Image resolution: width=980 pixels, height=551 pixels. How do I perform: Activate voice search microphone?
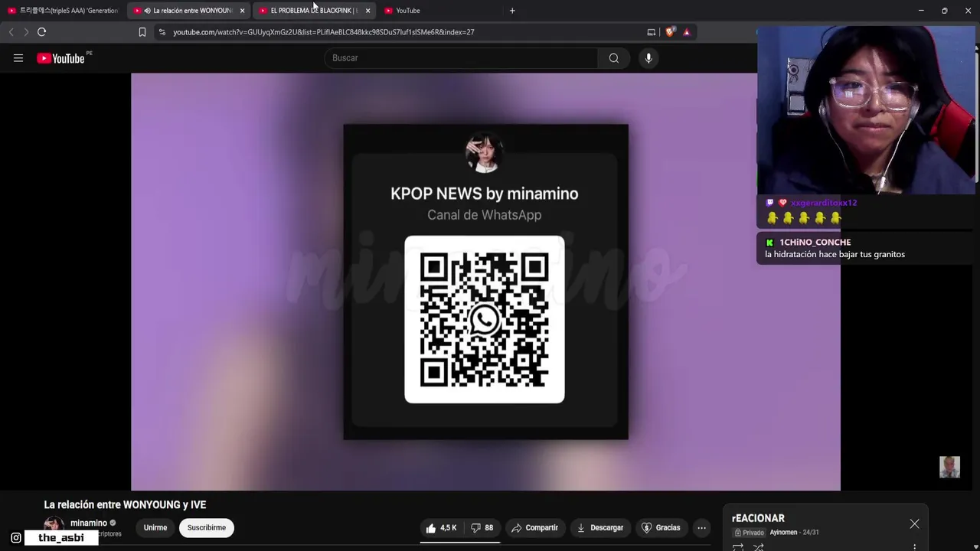[648, 58]
